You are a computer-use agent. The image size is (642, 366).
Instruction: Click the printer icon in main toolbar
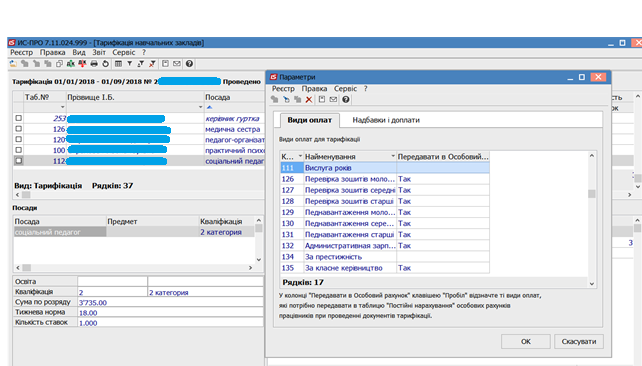94,64
